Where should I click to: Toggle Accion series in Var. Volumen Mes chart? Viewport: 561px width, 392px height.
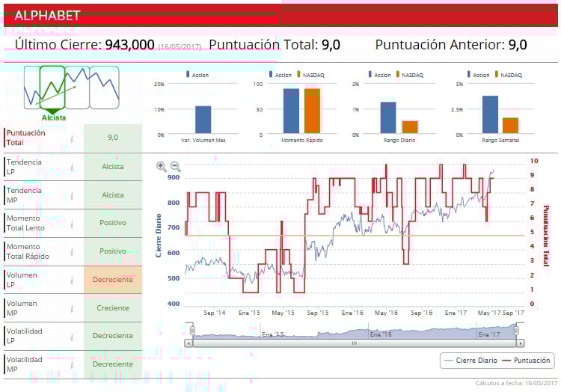[x=197, y=75]
